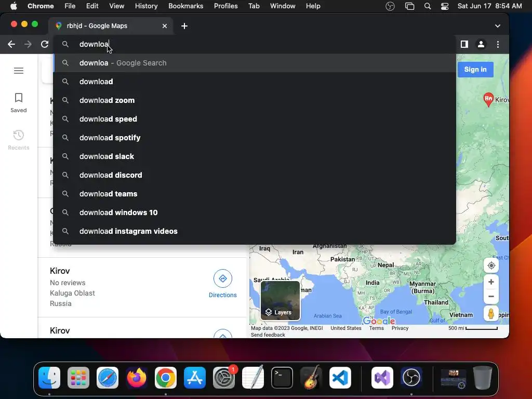Open a new tab with the plus button
The image size is (532, 399).
184,26
